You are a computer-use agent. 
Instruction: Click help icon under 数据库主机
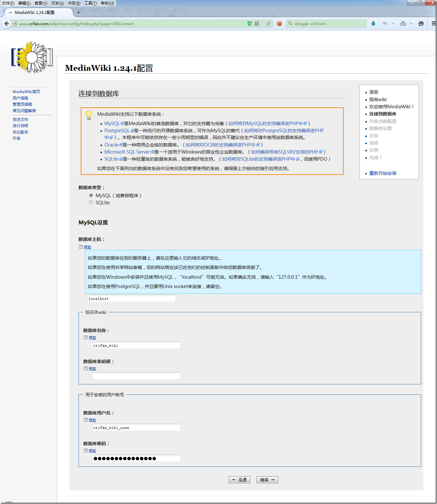click(81, 247)
